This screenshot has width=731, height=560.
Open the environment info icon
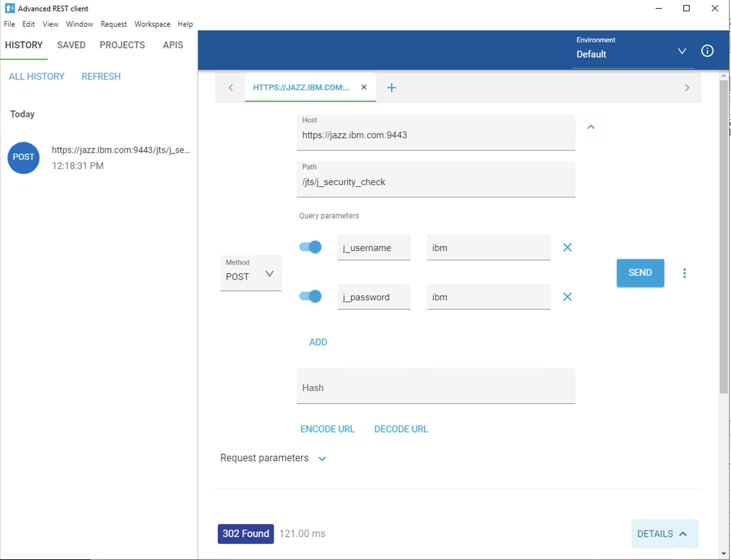point(707,51)
